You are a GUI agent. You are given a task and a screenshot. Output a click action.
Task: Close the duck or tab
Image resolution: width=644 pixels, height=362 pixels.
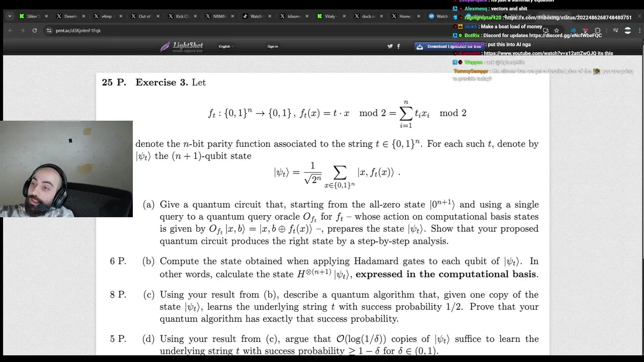pos(381,16)
